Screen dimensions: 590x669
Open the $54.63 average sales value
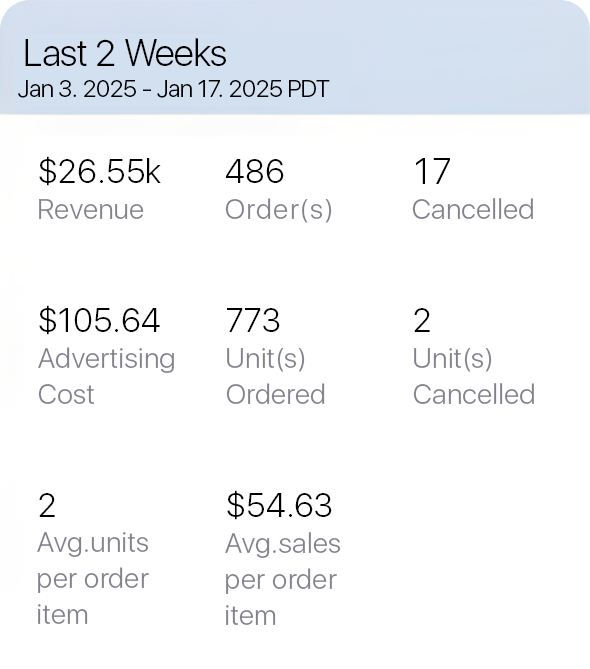279,505
